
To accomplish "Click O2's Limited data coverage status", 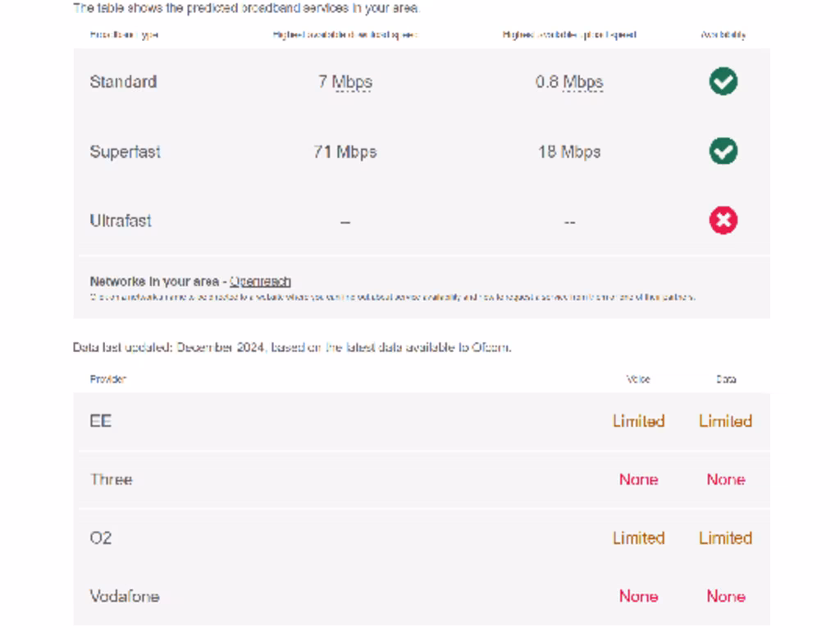I will point(725,538).
